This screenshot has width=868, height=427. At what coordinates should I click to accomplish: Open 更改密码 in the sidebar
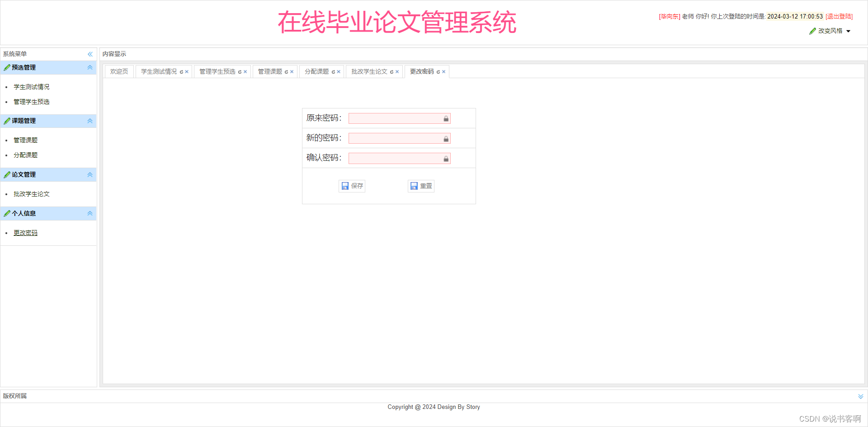point(26,233)
